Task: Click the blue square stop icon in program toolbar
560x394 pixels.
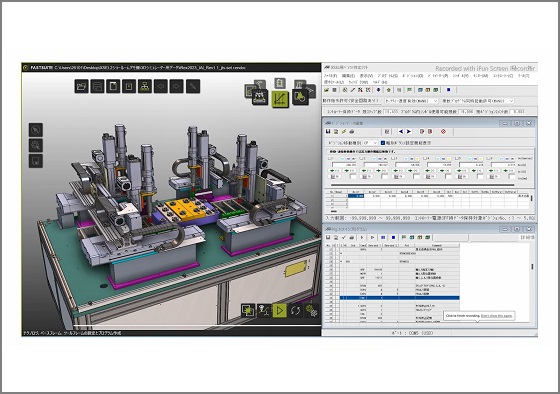Action: [394, 237]
